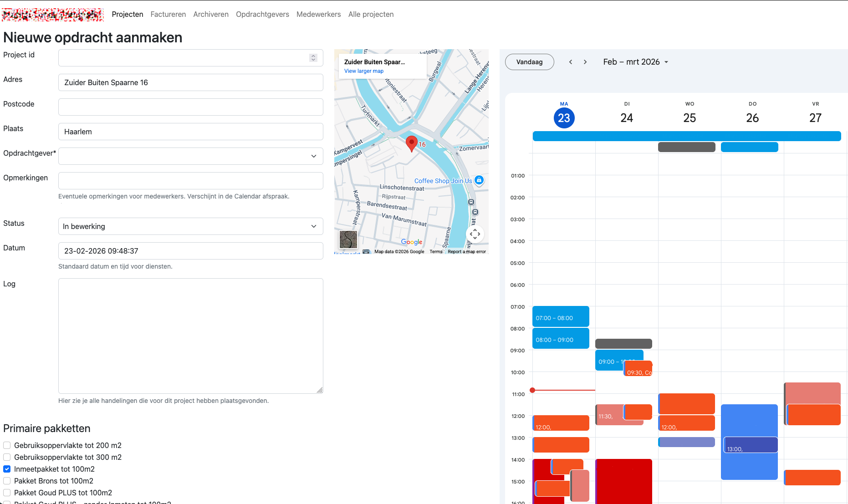Follow the View larger map link
Viewport: 848px width, 504px height.
pos(363,71)
